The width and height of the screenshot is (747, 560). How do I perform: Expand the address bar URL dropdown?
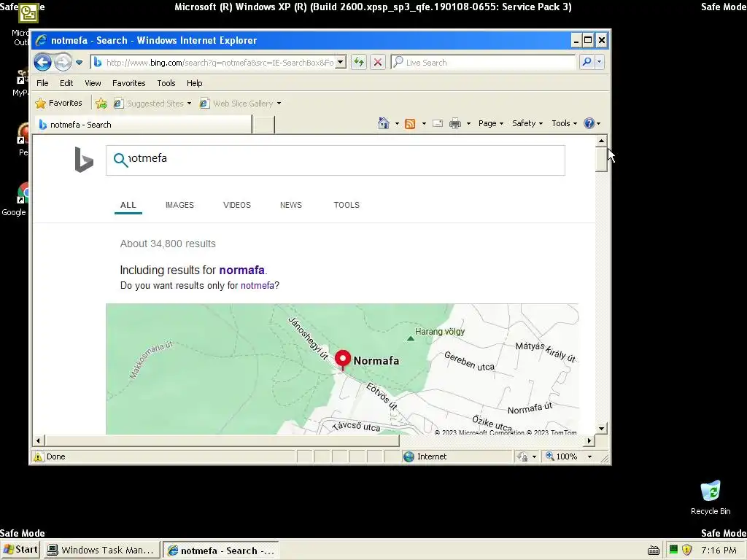click(340, 63)
